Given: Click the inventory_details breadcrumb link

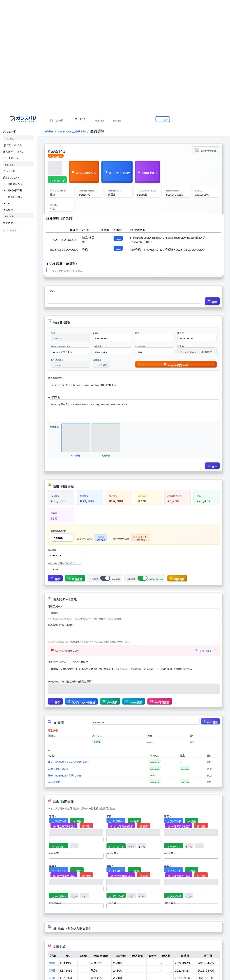Looking at the screenshot, I should (72, 131).
